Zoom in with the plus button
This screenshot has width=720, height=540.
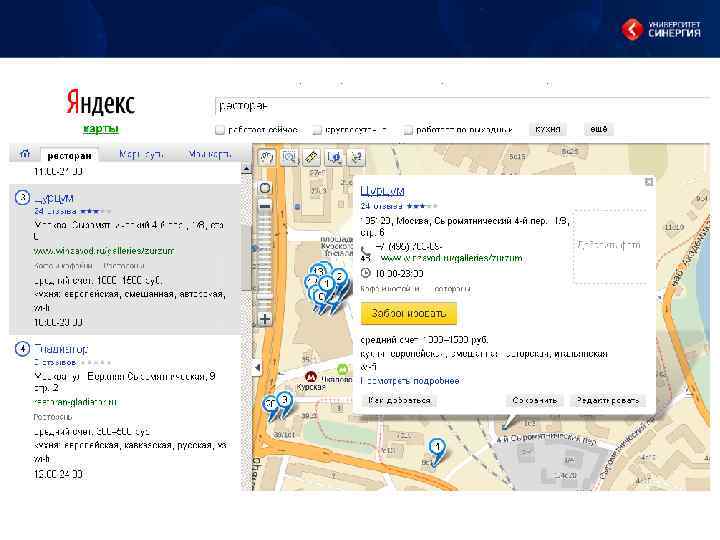click(265, 319)
